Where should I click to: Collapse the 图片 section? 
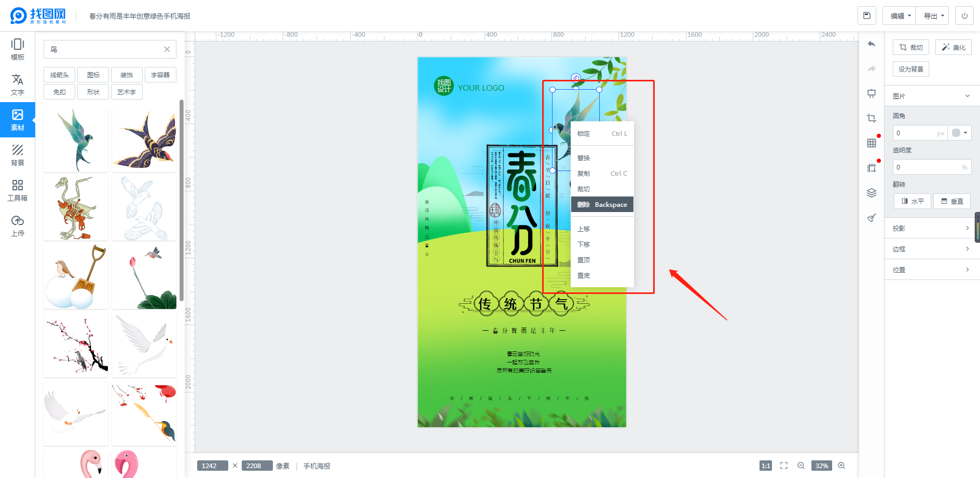[932, 96]
